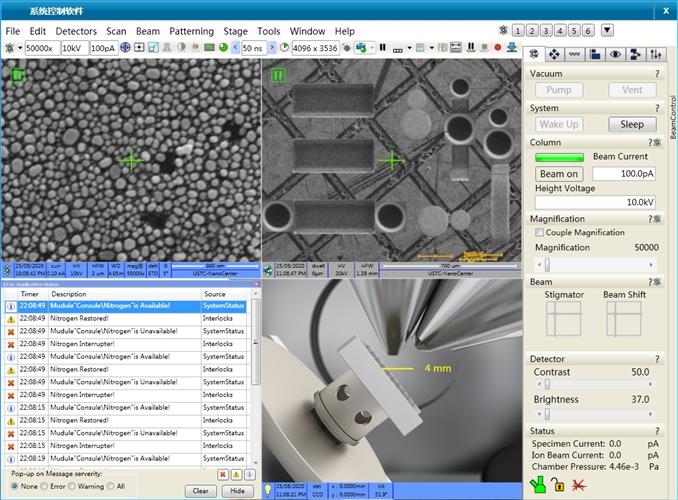Click the red record button in toolbar
The height and width of the screenshot is (500, 678).
(x=497, y=48)
